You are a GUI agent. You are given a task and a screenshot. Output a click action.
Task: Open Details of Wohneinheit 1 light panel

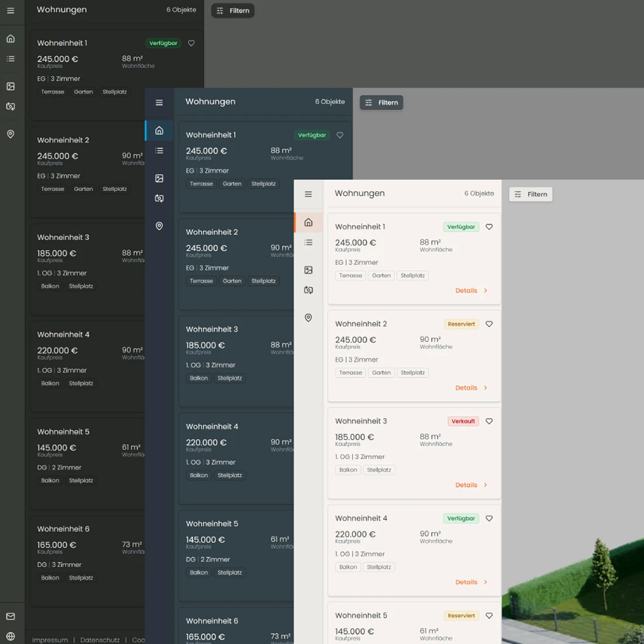471,290
